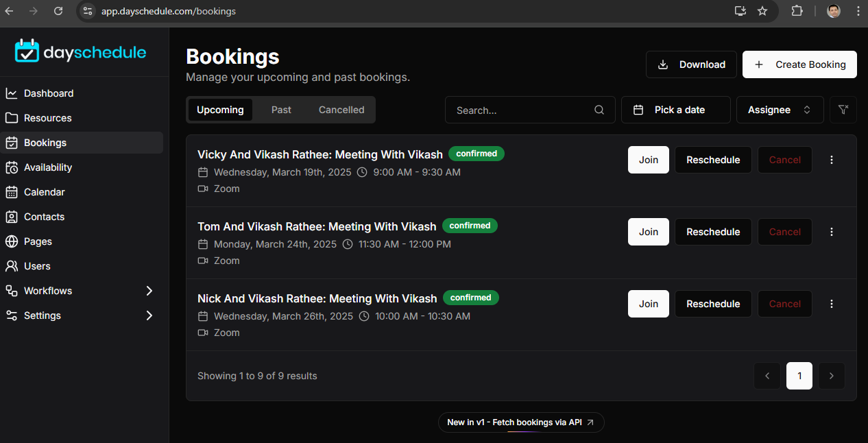Viewport: 868px width, 443px height.
Task: Switch to the Upcoming tab
Action: [220, 110]
